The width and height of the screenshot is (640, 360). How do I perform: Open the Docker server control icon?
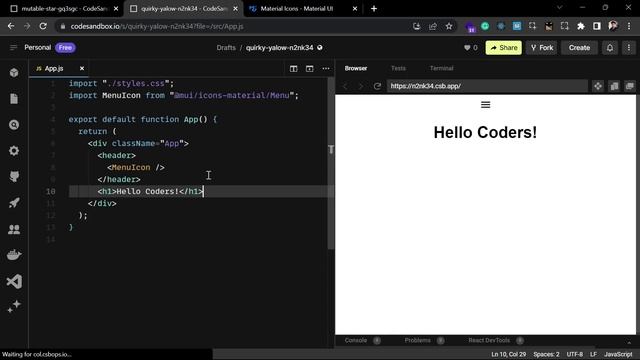click(14, 255)
